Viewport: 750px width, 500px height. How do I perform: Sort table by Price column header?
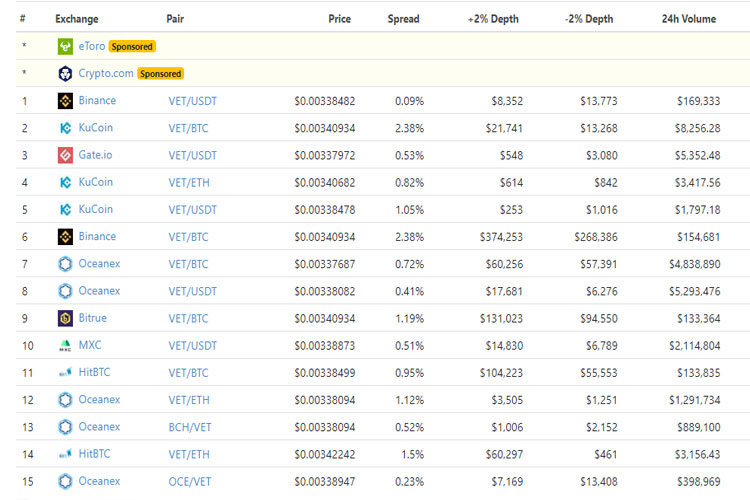[x=339, y=19]
